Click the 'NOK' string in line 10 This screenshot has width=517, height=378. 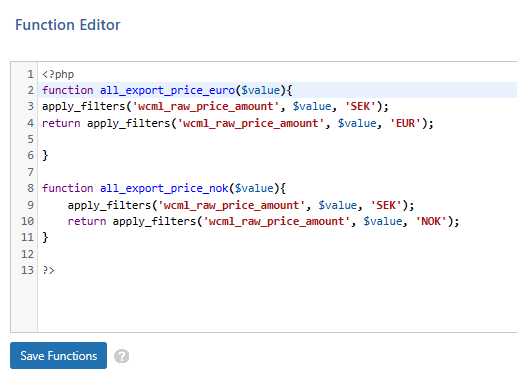[x=431, y=221]
